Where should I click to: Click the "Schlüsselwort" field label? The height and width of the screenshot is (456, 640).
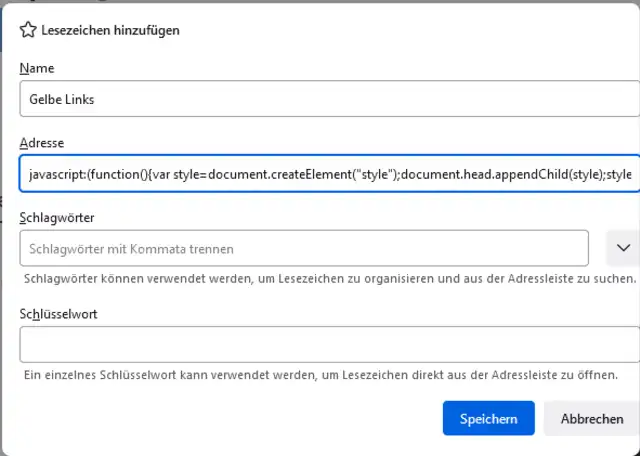(57, 313)
